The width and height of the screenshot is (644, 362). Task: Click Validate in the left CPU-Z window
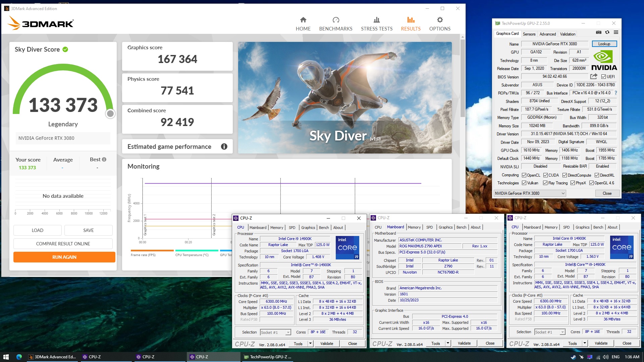[327, 344]
